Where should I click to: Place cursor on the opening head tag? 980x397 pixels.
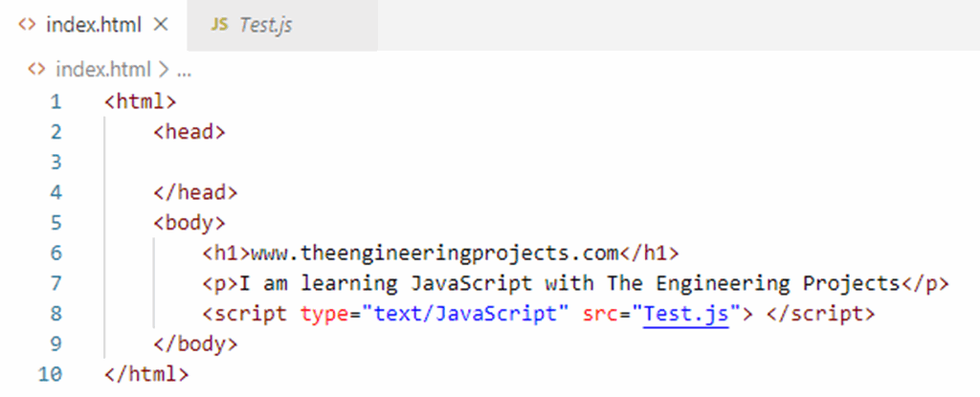189,131
